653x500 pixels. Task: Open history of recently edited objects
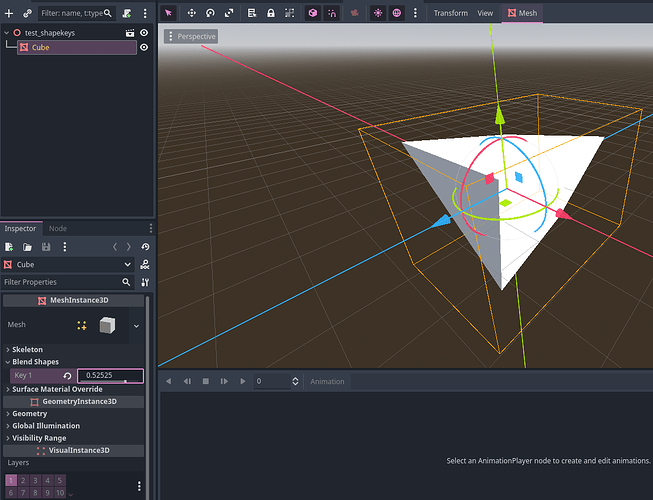145,247
